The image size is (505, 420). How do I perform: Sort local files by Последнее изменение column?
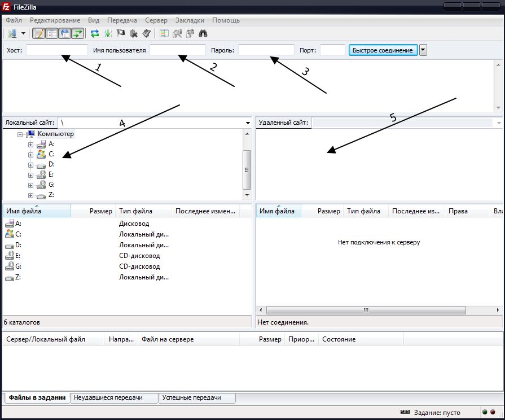[206, 211]
